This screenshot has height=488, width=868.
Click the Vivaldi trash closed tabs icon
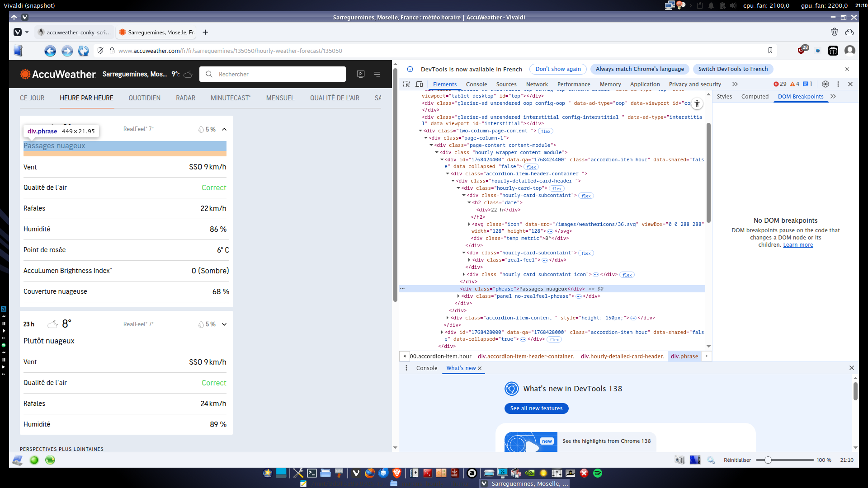click(834, 32)
